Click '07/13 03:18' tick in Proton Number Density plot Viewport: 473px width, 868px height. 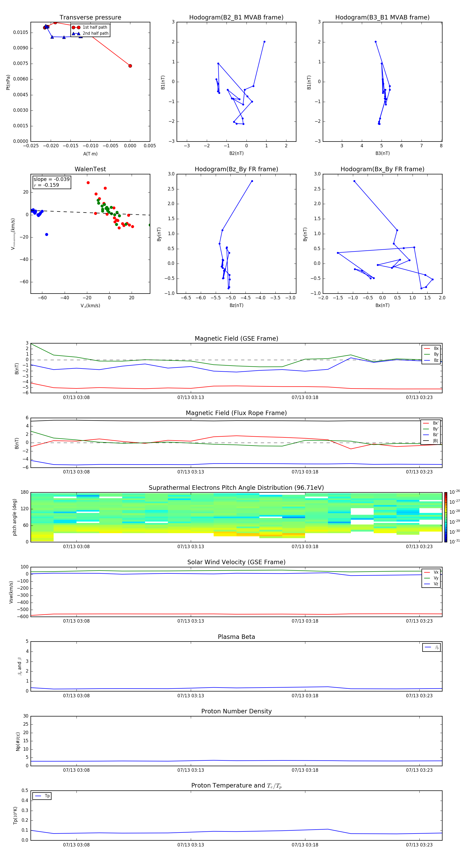[x=305, y=770]
